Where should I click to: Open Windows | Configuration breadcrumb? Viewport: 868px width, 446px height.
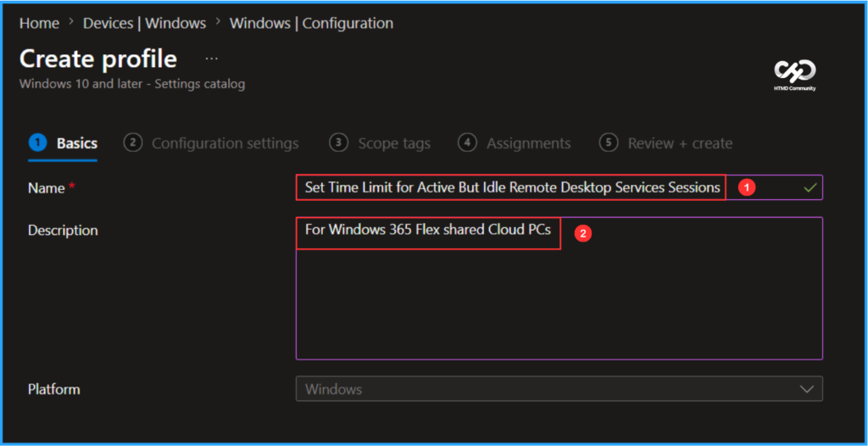(x=311, y=23)
